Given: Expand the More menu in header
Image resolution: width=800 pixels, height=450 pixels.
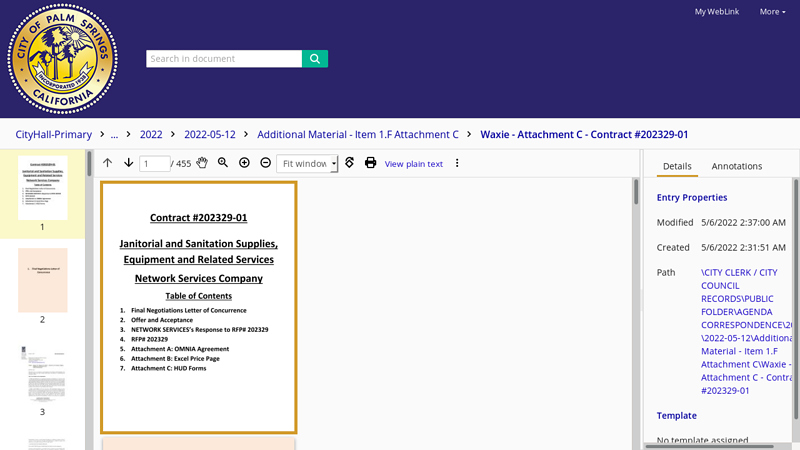Looking at the screenshot, I should pyautogui.click(x=772, y=12).
